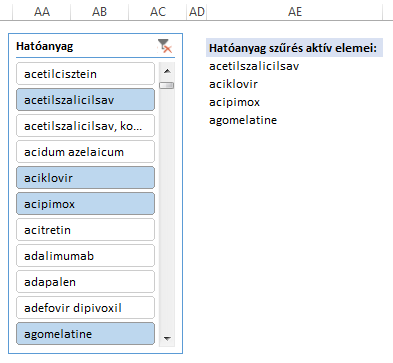Click the Hatóanyag szűrés aktív elemei cell

[295, 48]
